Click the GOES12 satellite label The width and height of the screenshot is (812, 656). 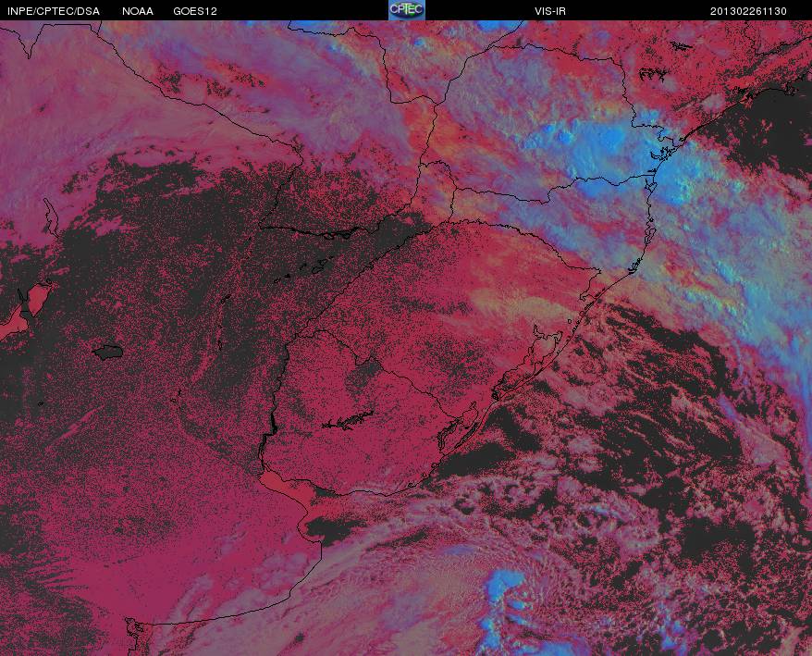[195, 11]
